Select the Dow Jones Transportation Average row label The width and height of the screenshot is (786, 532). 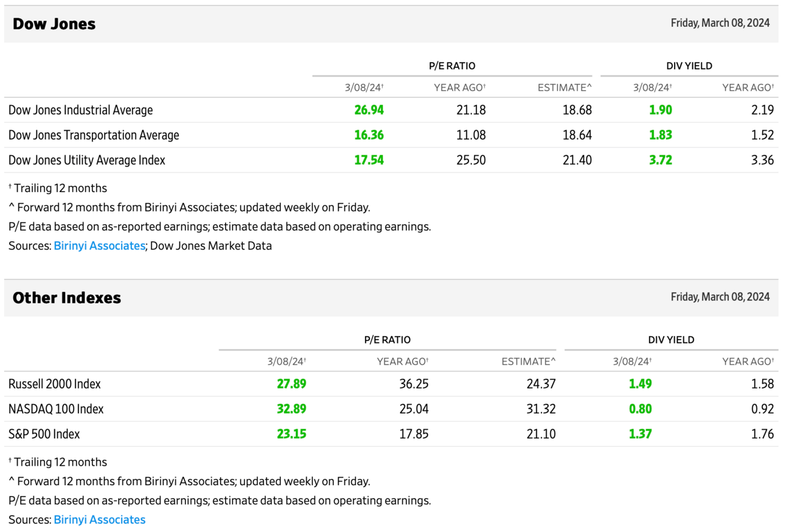[94, 135]
